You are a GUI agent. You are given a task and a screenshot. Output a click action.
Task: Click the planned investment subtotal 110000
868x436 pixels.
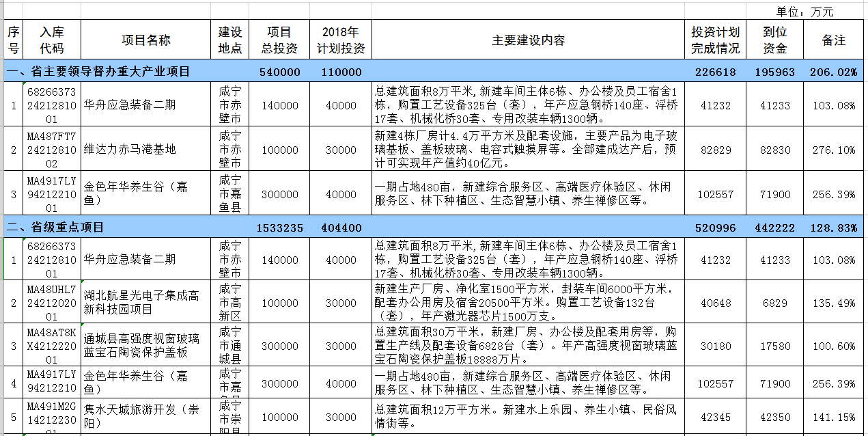(341, 72)
